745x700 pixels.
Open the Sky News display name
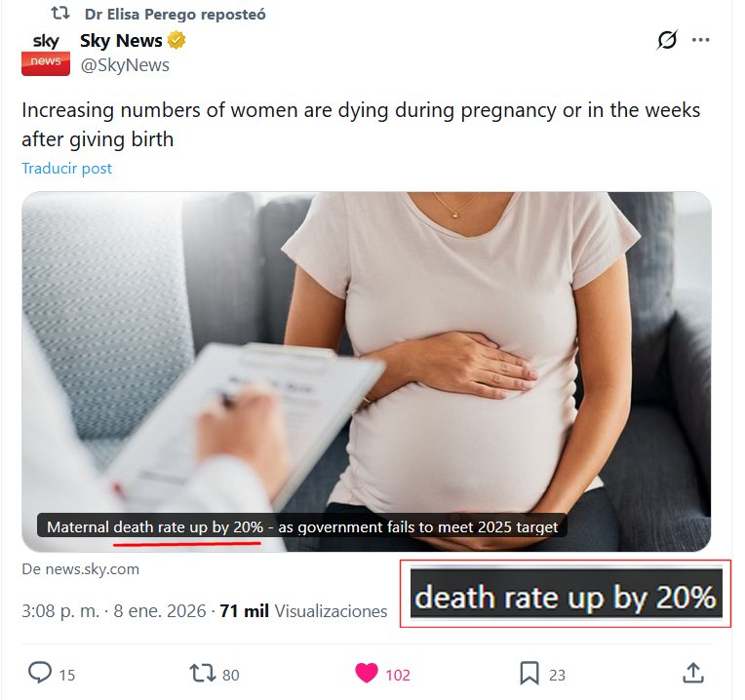[x=121, y=41]
